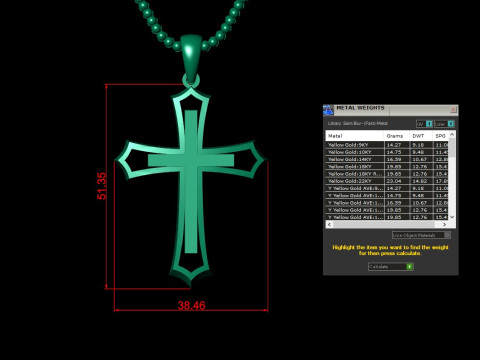Click the 38.46 width dimension label
480x360 pixels.
point(191,305)
